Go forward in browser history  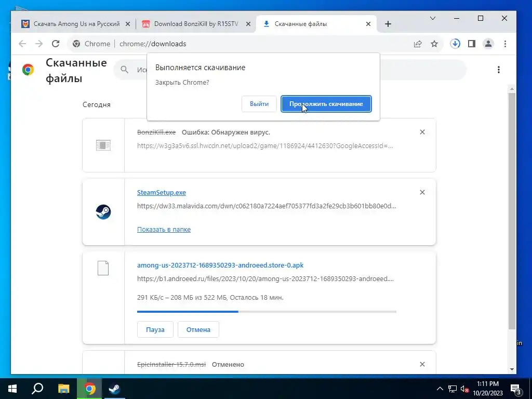click(39, 44)
